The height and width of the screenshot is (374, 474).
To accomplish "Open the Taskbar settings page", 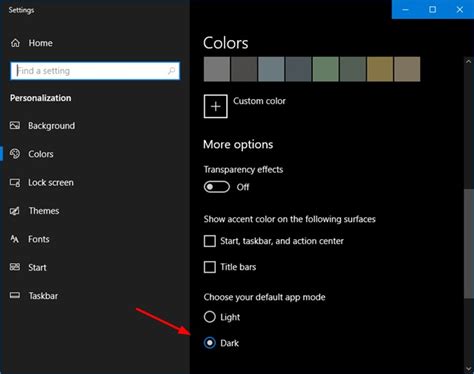I will (43, 296).
